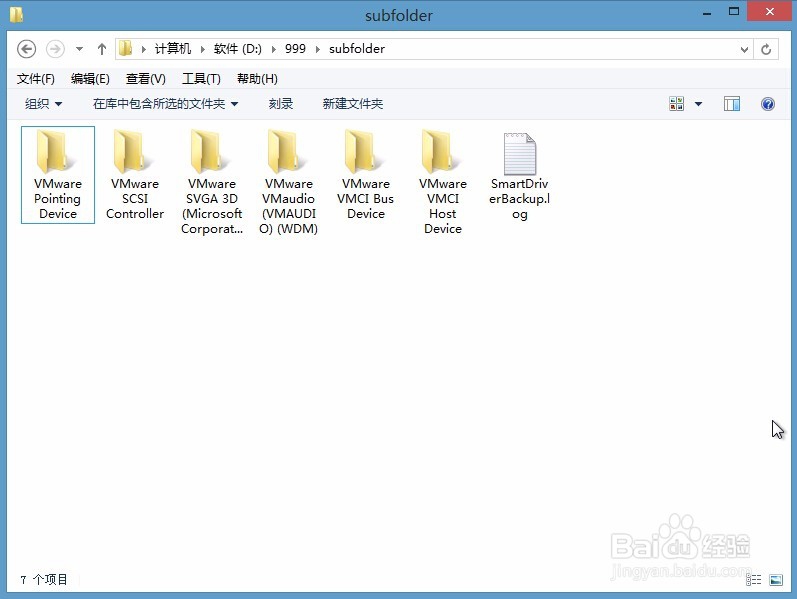797x599 pixels.
Task: Click the window system folder icon
Action: tap(16, 14)
